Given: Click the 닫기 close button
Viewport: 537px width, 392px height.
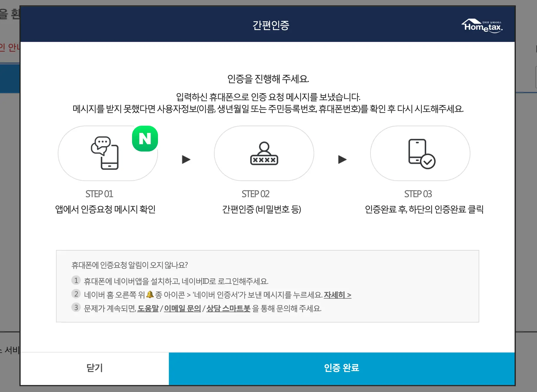Looking at the screenshot, I should tap(94, 368).
